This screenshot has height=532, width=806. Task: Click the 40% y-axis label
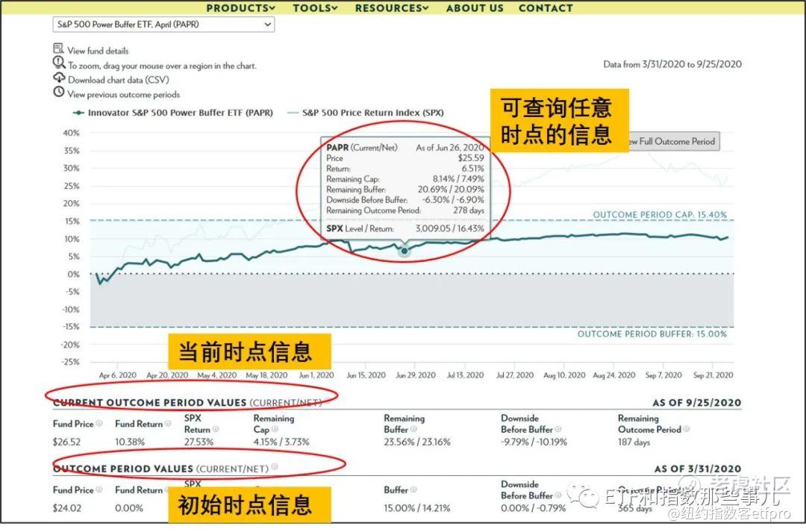coord(72,133)
